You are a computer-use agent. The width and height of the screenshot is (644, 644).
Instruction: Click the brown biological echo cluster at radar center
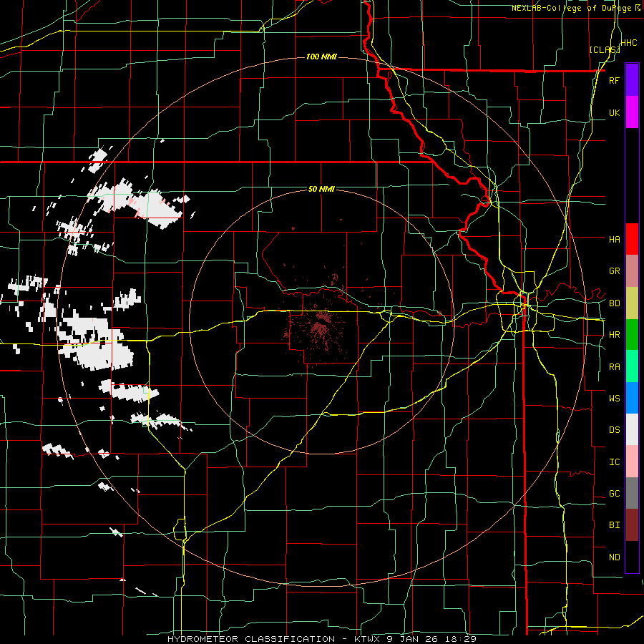(321, 327)
